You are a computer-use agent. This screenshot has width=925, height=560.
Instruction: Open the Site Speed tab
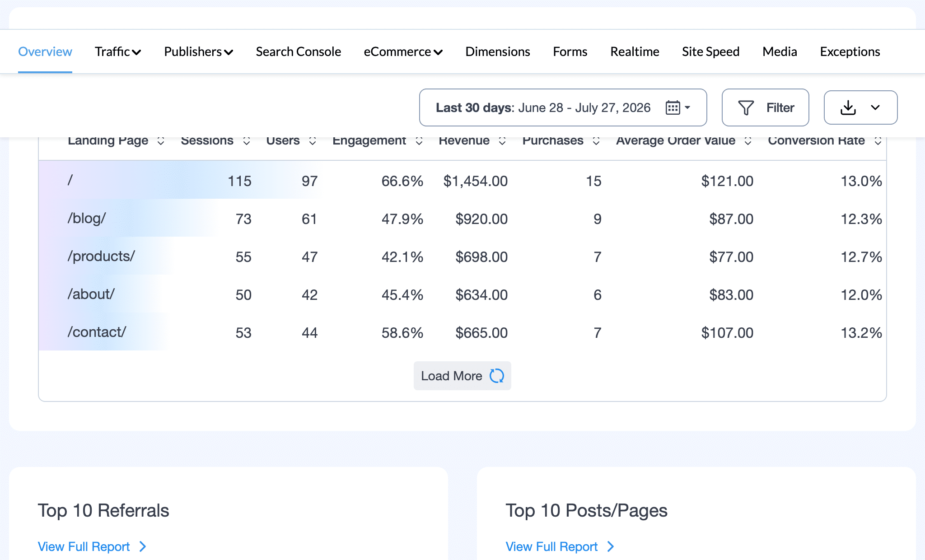click(x=711, y=51)
